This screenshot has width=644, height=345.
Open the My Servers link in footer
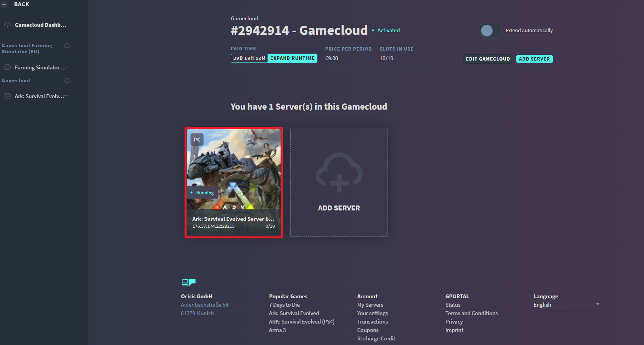(370, 305)
